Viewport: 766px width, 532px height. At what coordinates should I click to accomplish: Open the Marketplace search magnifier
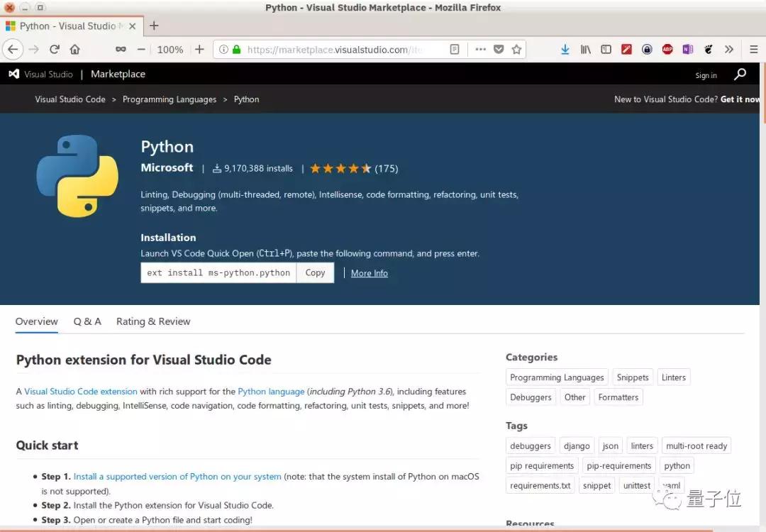(x=740, y=74)
